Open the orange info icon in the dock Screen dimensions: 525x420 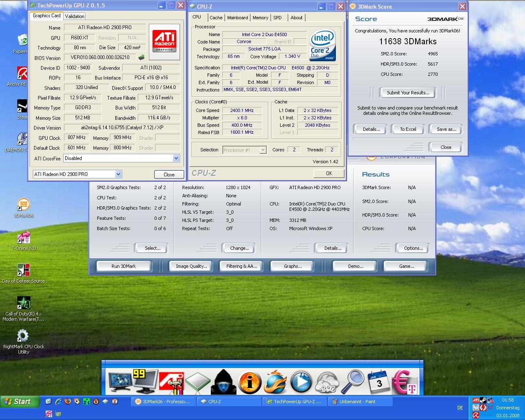pyautogui.click(x=249, y=382)
